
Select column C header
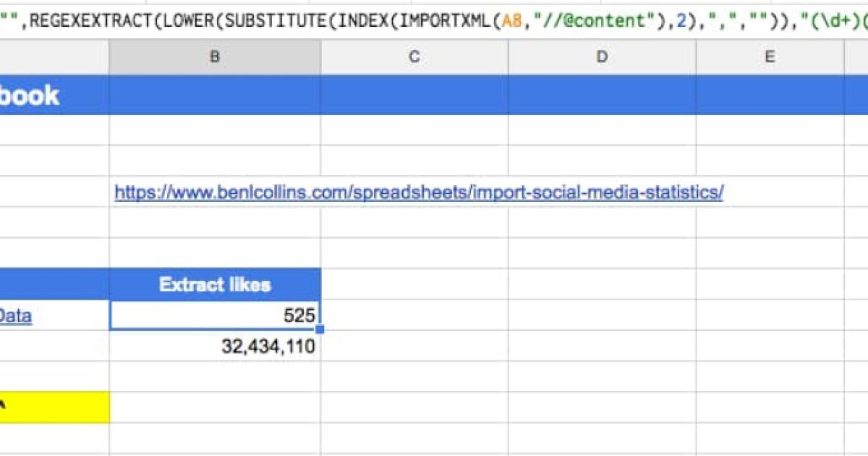(414, 56)
